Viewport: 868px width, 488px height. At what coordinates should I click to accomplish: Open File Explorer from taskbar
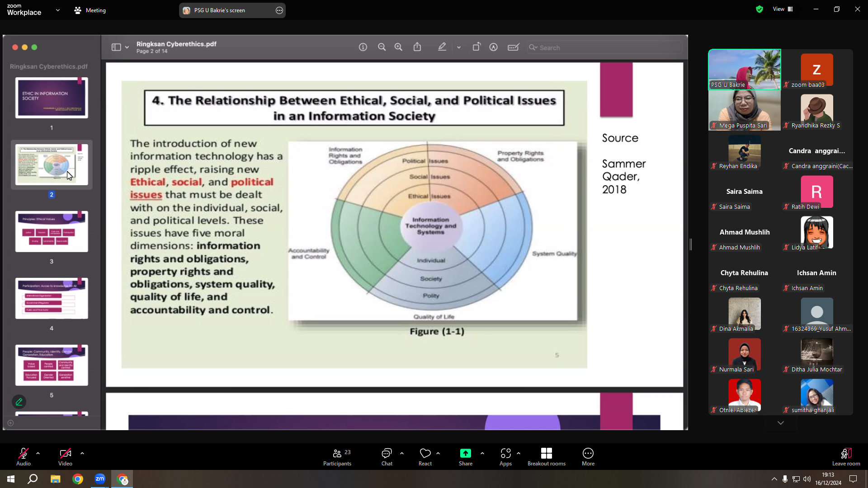click(55, 479)
